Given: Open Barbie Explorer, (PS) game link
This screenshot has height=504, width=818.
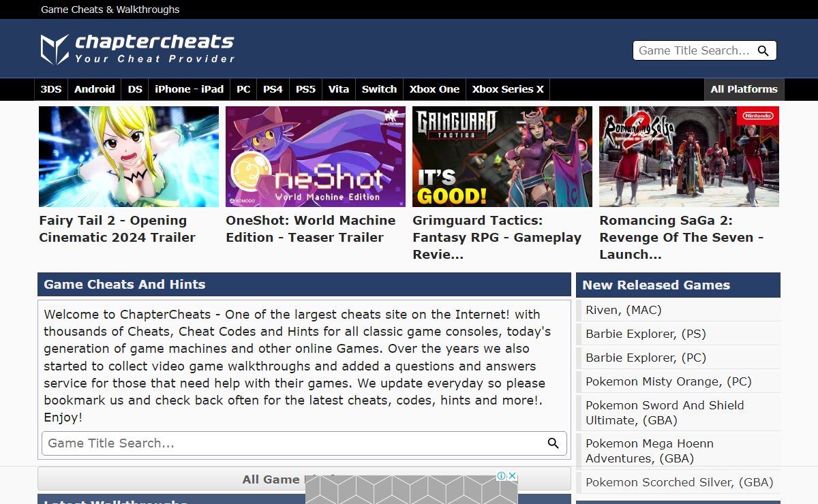Looking at the screenshot, I should point(646,334).
